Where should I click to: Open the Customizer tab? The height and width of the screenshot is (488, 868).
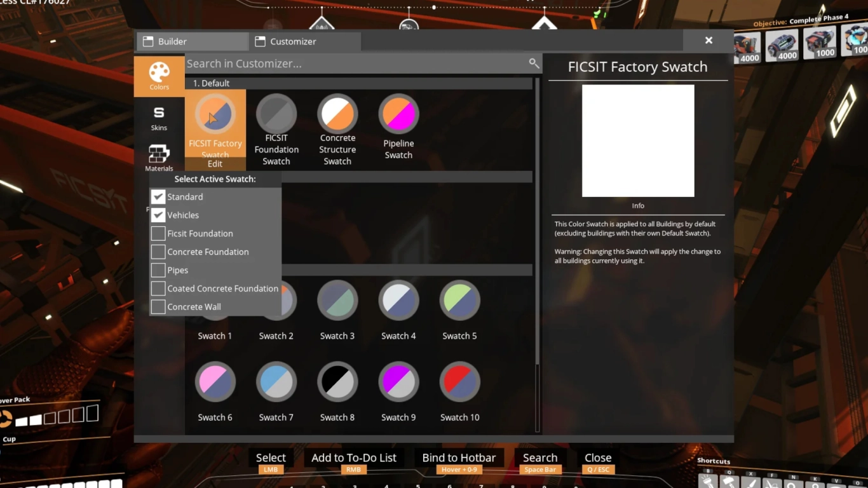(285, 40)
